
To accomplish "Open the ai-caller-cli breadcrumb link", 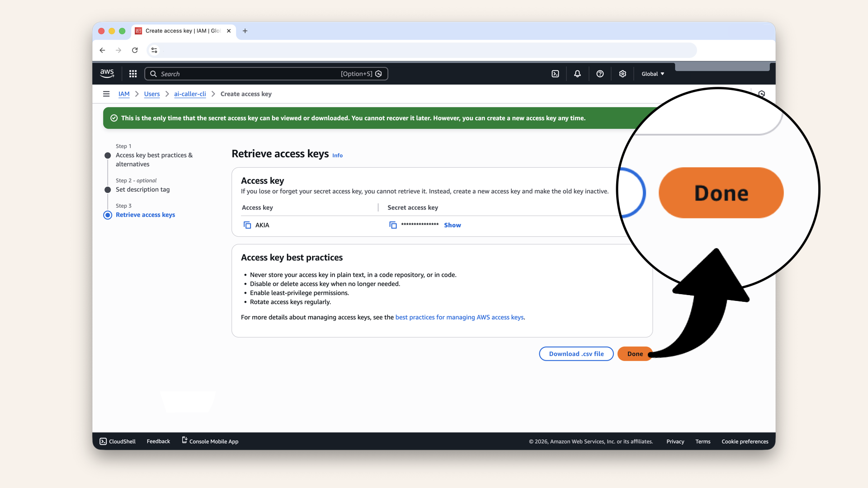I will click(x=190, y=94).
